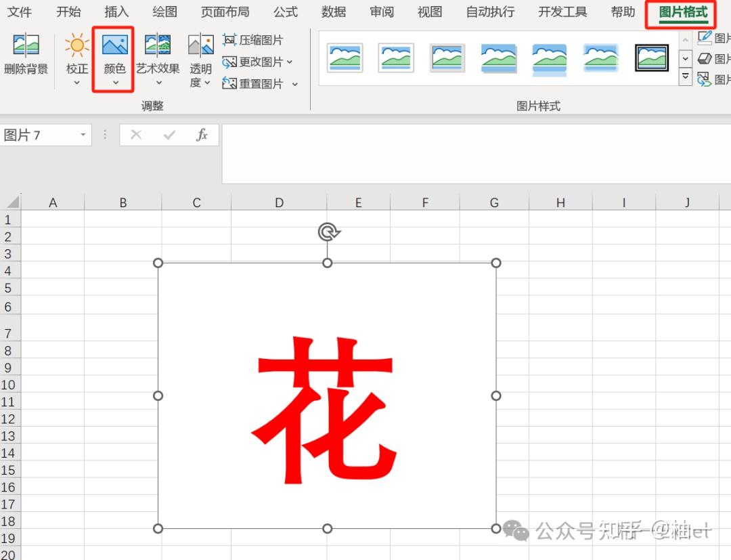This screenshot has height=560, width=731.
Task: Click the formula bar cancel X icon
Action: pos(136,135)
